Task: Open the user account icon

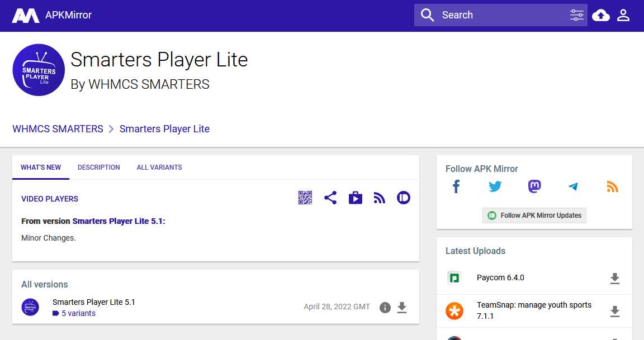Action: click(623, 16)
